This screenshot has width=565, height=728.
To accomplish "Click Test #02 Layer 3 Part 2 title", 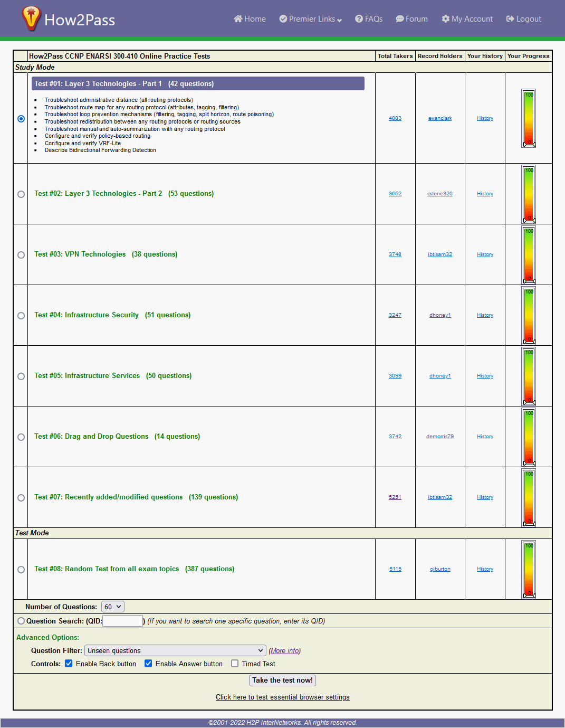I will click(x=124, y=194).
